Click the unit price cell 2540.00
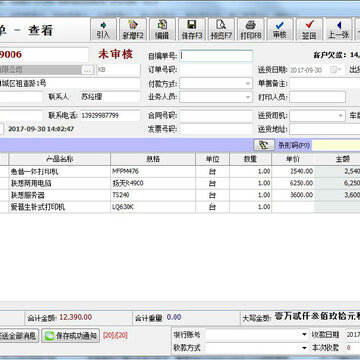Screen dimensions: 360x360 (293, 171)
